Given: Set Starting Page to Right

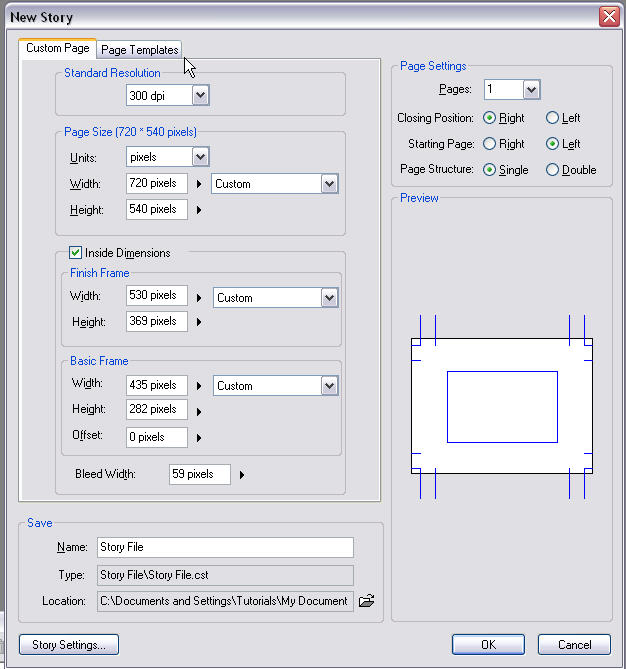Looking at the screenshot, I should pyautogui.click(x=489, y=144).
